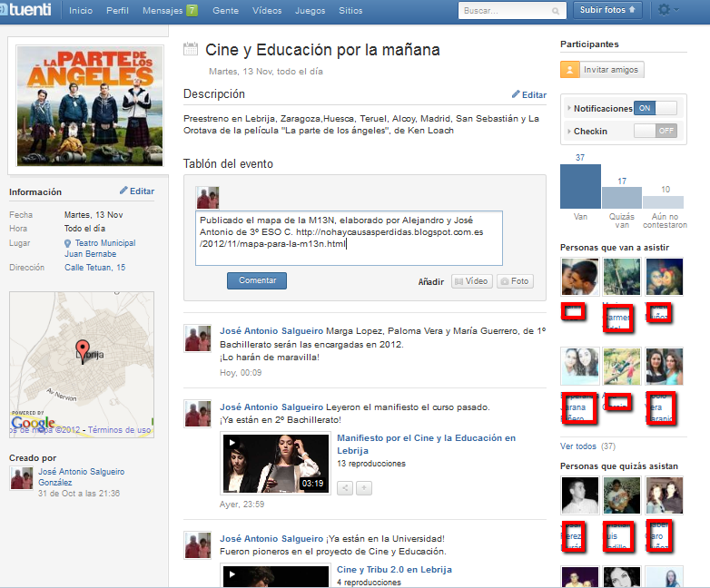Toggle the Checkin switch
Screen dimensions: 710x588
click(x=655, y=131)
